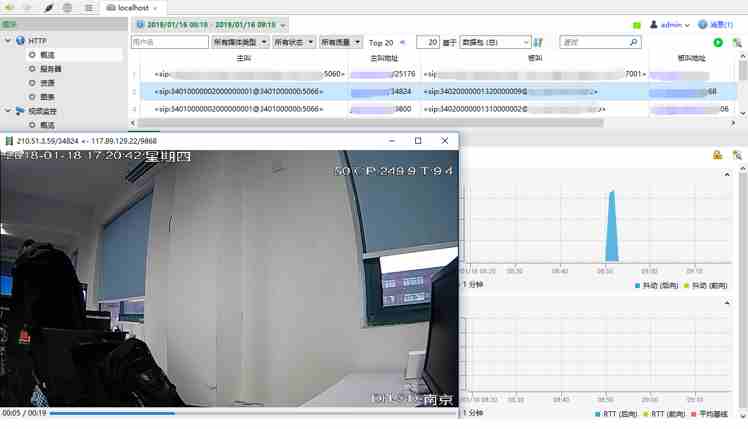Click the video frame in player window
This screenshot has width=748, height=429.
coord(229,279)
